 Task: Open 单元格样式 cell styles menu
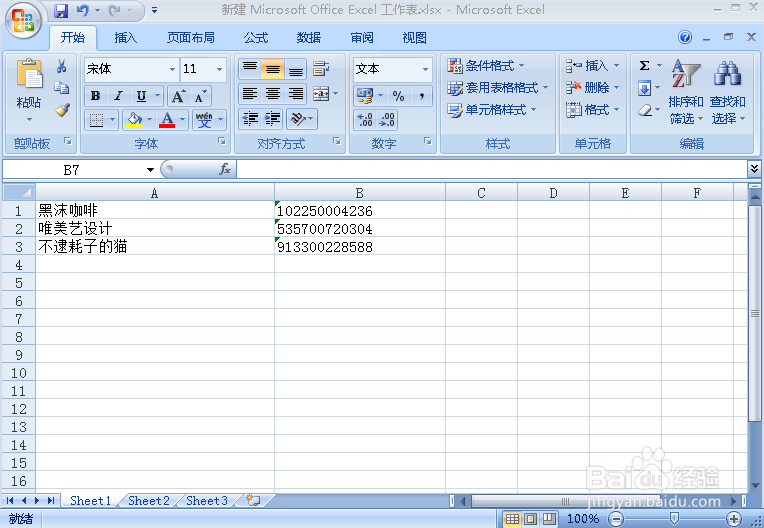[x=492, y=110]
